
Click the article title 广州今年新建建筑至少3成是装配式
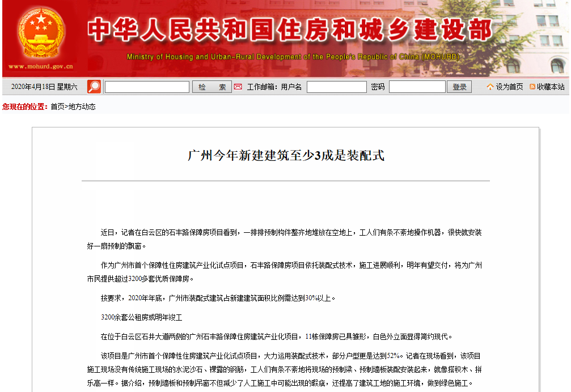[286, 155]
